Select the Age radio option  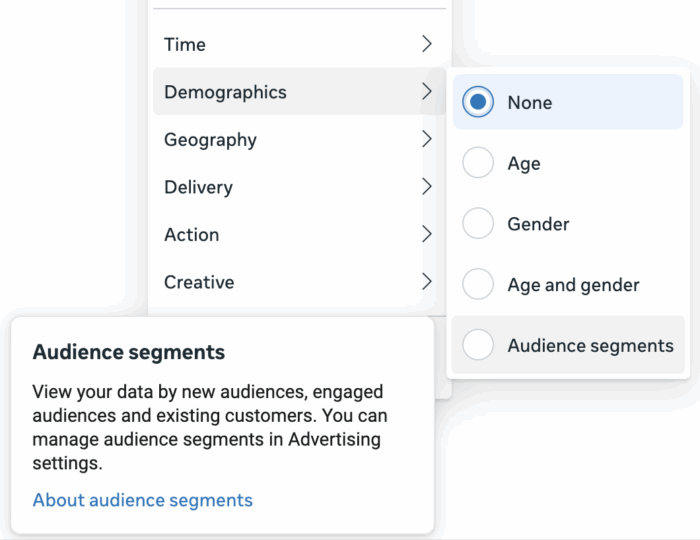pos(478,163)
